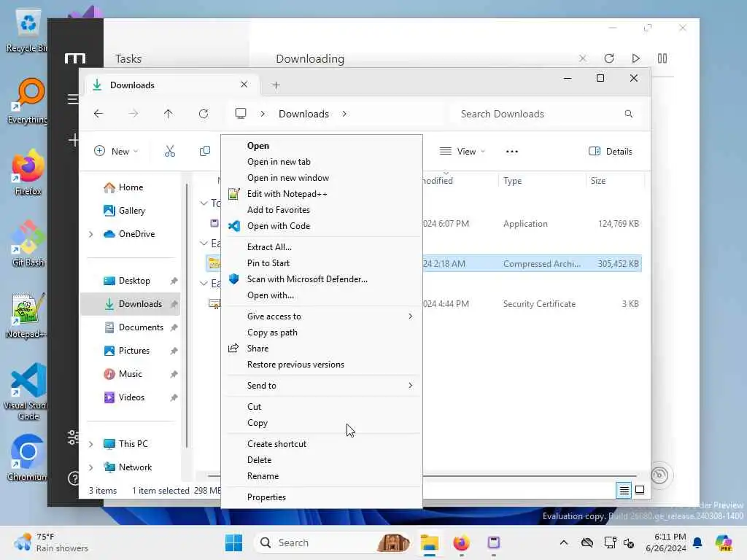Open the View dropdown menu
The height and width of the screenshot is (560, 747).
click(x=462, y=152)
